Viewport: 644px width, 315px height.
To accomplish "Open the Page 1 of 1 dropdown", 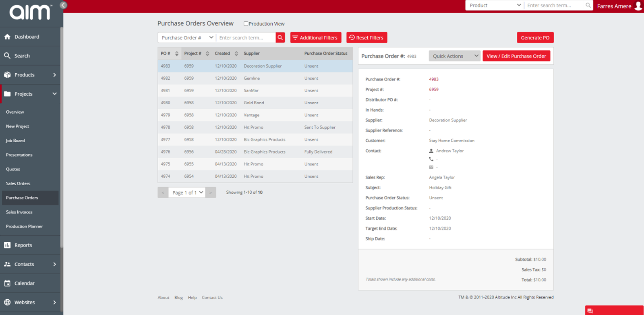I will coord(187,193).
